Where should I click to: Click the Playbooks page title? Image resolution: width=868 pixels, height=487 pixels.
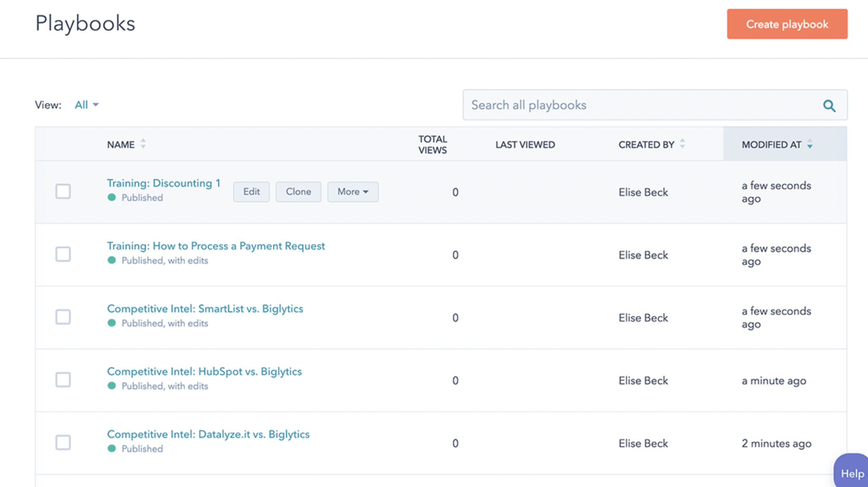coord(85,24)
